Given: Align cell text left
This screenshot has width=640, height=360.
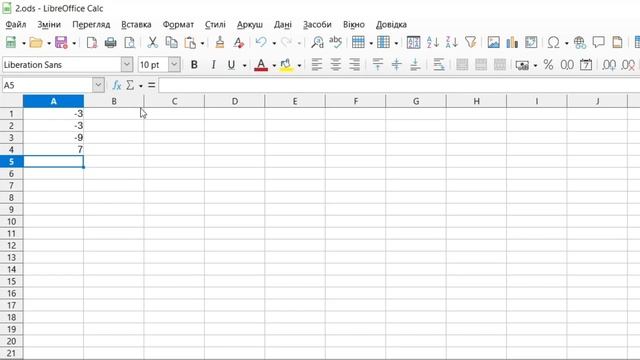Looking at the screenshot, I should click(317, 64).
